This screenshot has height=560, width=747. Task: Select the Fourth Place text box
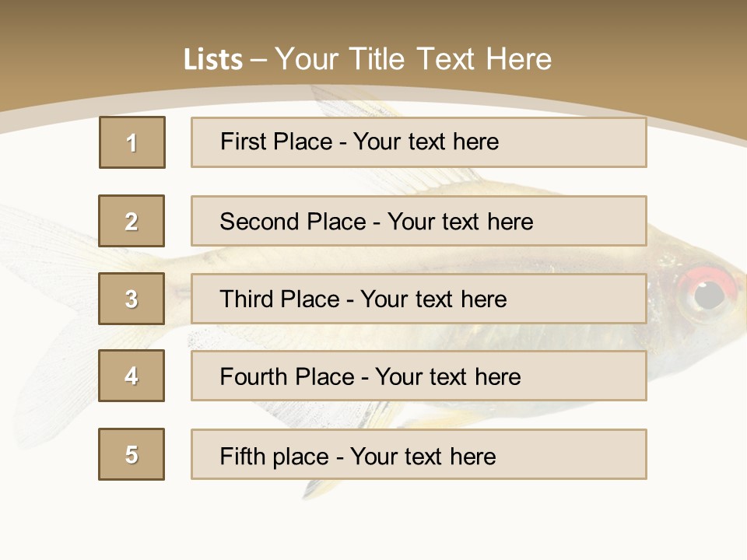(419, 376)
